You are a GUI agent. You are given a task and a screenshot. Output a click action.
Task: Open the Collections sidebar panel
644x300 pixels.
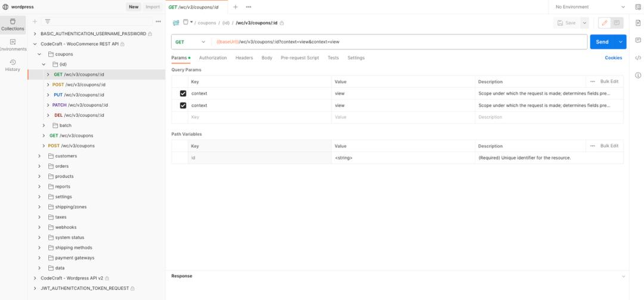pyautogui.click(x=13, y=24)
